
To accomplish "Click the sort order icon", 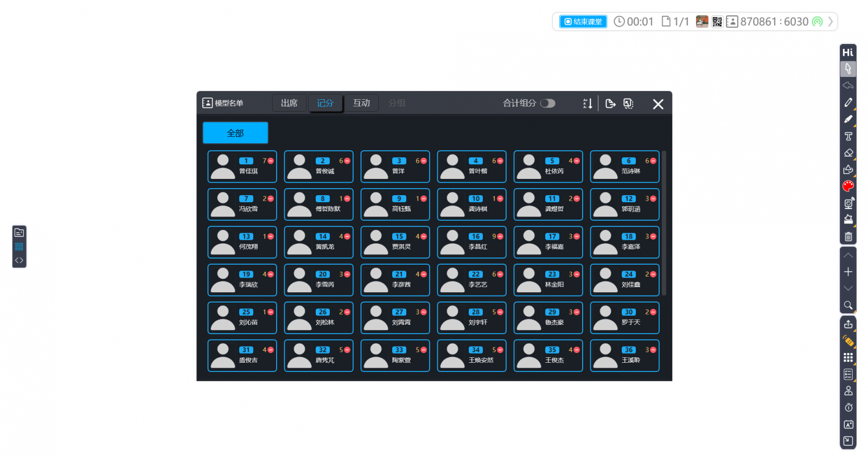I will (588, 104).
